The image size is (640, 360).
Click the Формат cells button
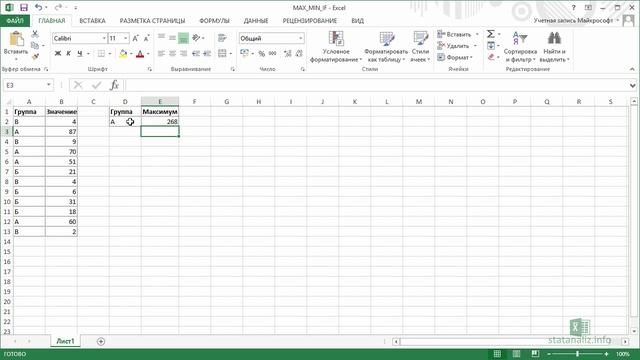[x=455, y=57]
